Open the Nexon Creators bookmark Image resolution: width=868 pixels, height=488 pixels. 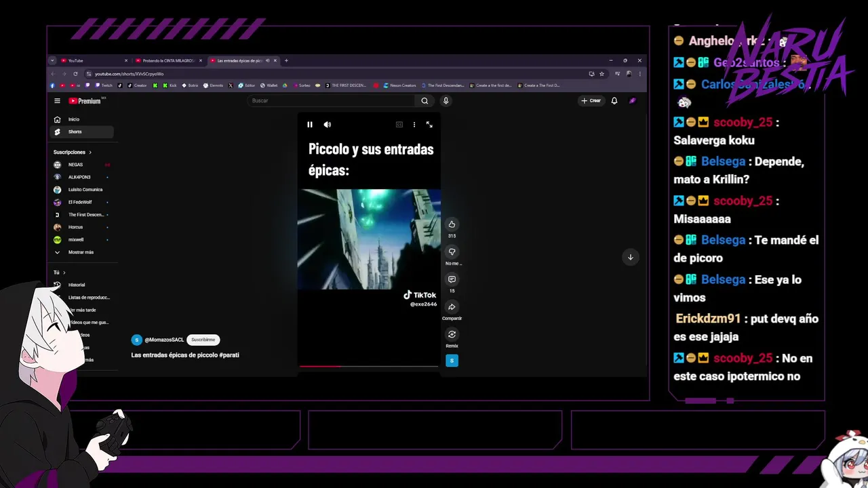400,85
